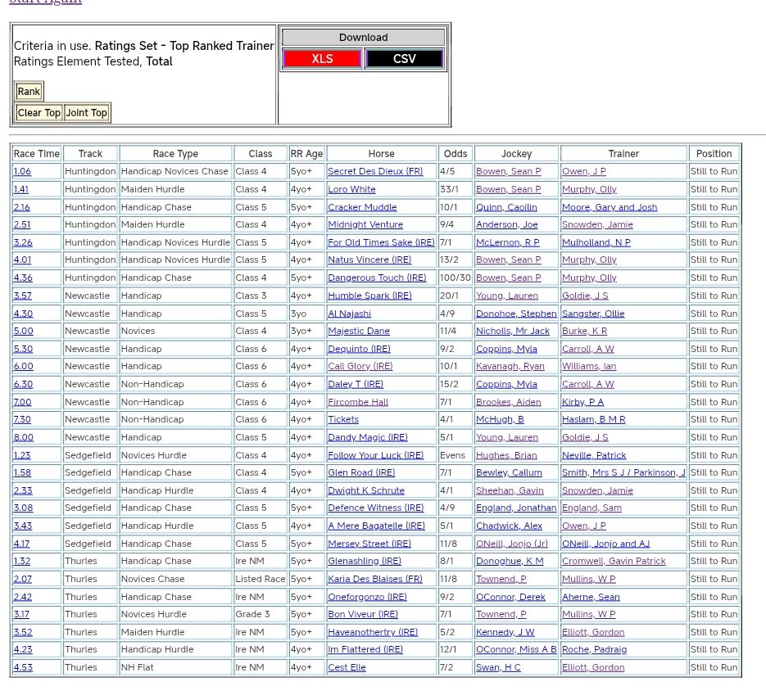The height and width of the screenshot is (700, 766).
Task: View horse Dwight K Schrute
Action: 365,490
